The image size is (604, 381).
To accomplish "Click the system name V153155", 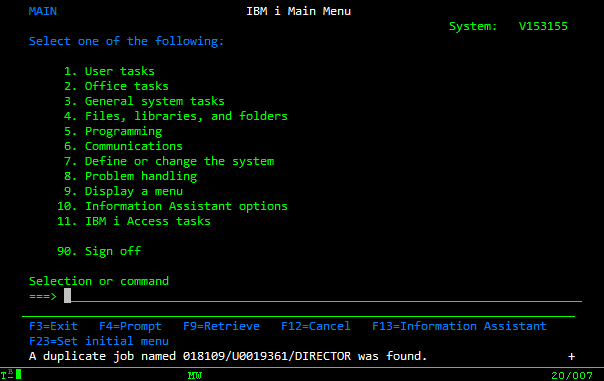I will (x=543, y=26).
